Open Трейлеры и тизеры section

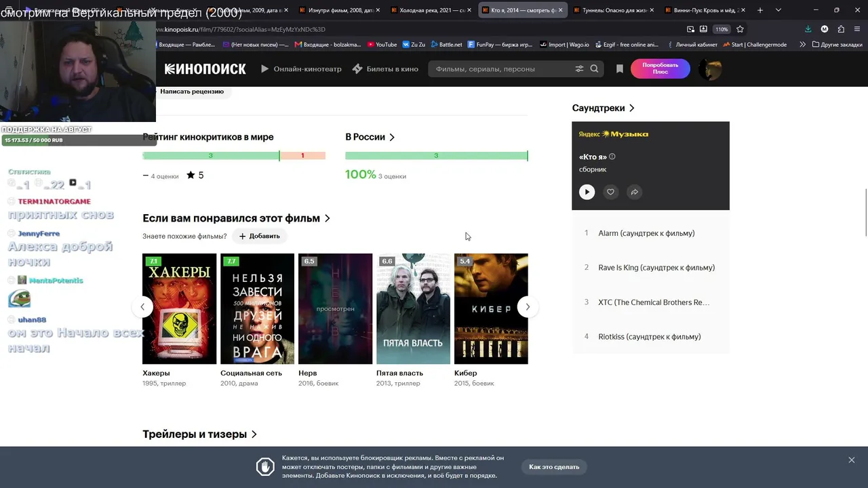point(200,434)
